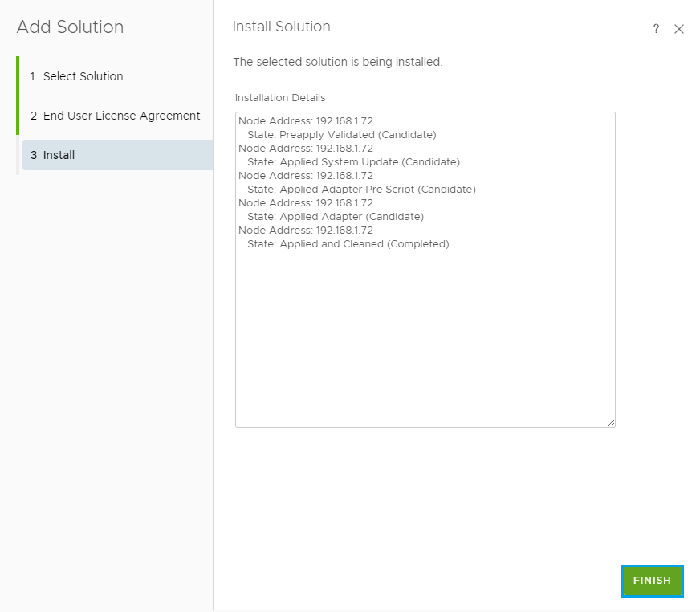Screen dimensions: 700x612
Task: Select the Applied Adapter Pre Script line
Action: point(361,190)
